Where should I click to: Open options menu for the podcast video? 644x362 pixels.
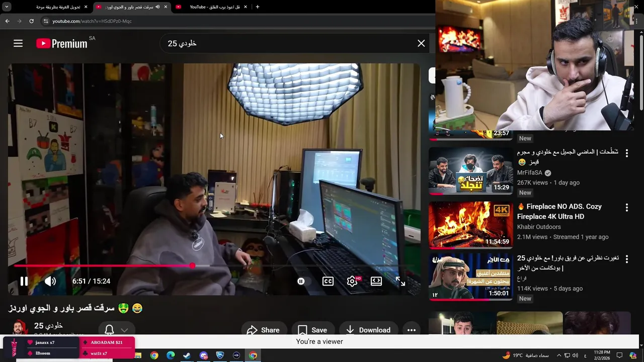[x=626, y=259]
